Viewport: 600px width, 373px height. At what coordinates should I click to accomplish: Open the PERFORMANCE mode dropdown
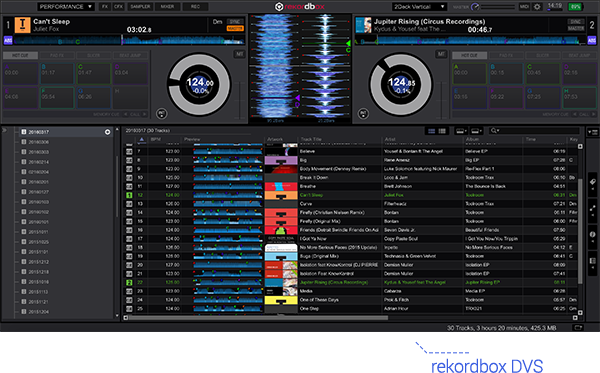(66, 7)
